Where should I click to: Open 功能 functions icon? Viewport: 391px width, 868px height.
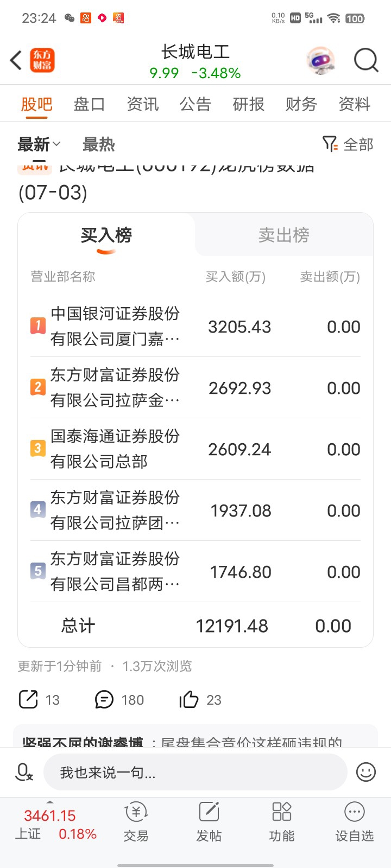[x=282, y=823]
